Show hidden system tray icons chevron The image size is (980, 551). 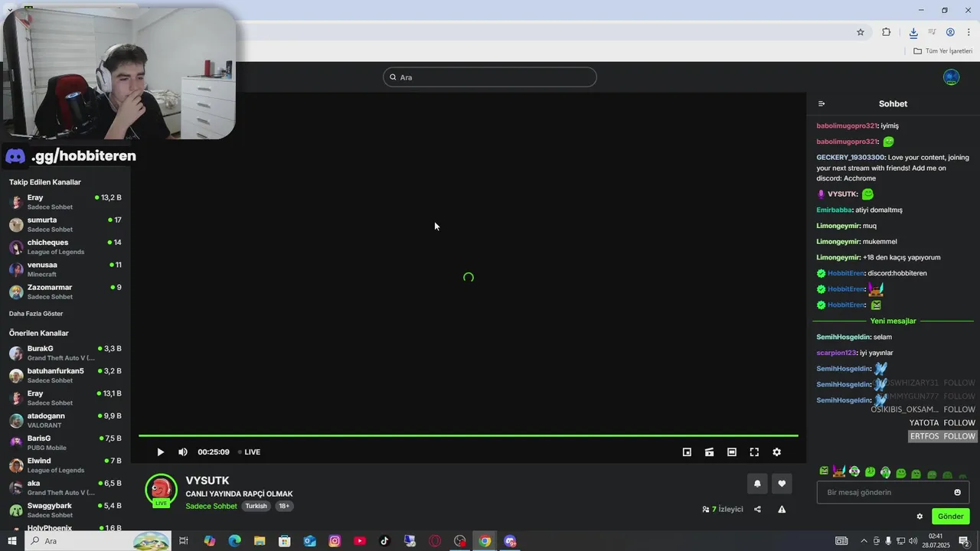(x=864, y=541)
